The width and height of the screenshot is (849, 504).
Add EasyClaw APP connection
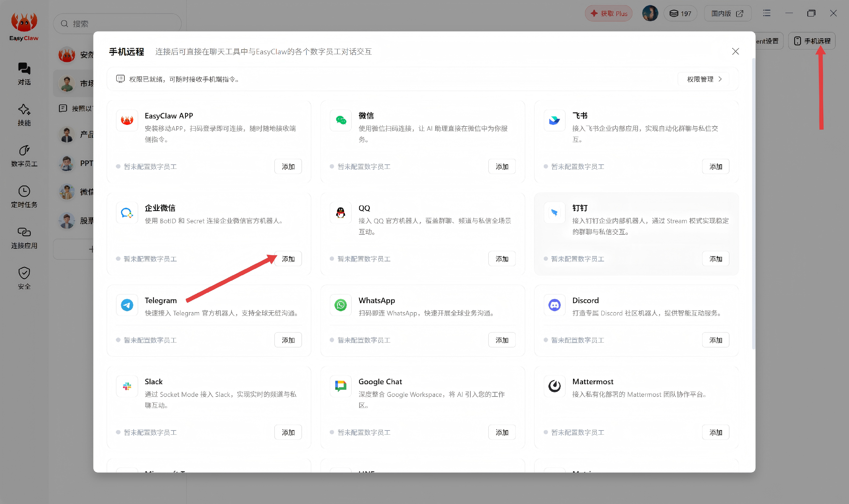[x=288, y=166]
